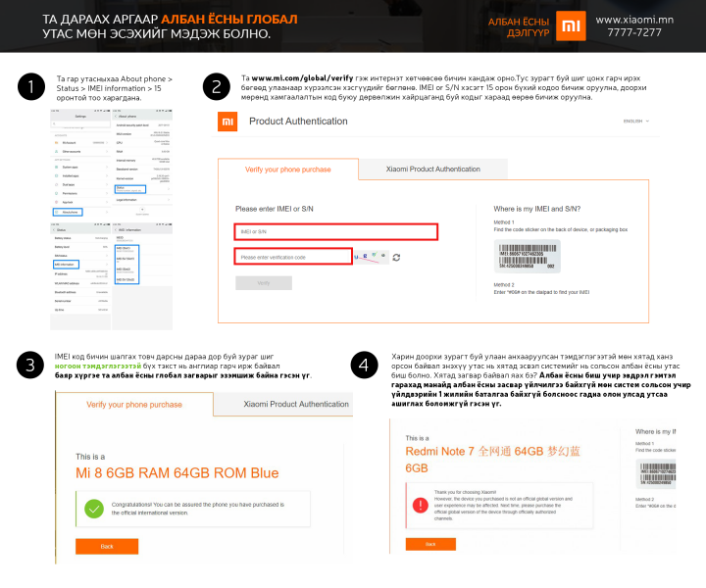Screen dimensions: 706x588
Task: Click back arrow on About phone screen
Action: pyautogui.click(x=116, y=117)
